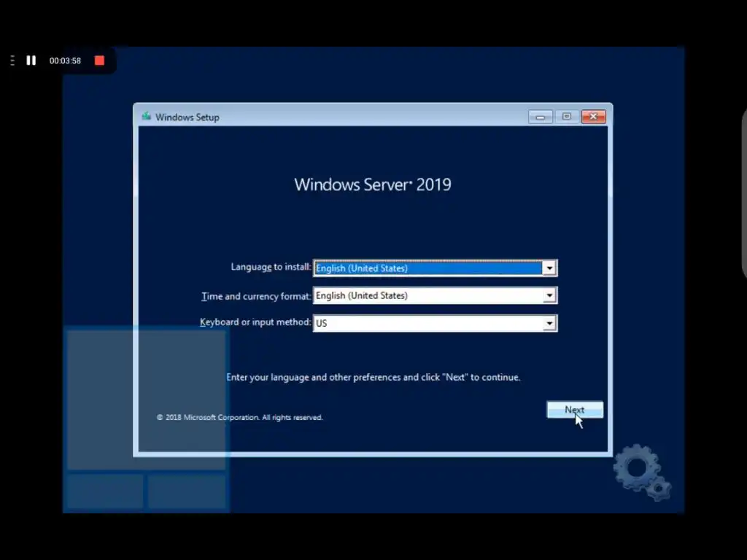Pause the screen recording
747x560 pixels.
[x=31, y=61]
